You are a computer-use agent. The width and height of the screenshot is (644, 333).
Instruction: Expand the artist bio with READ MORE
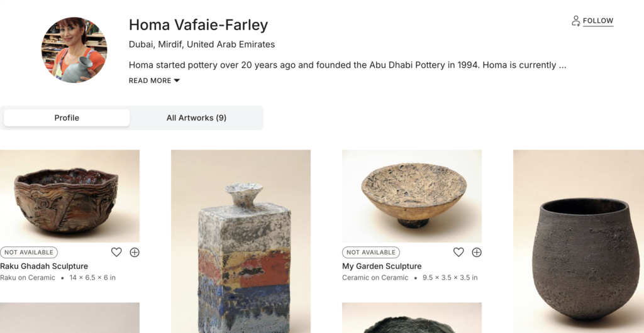pos(154,80)
